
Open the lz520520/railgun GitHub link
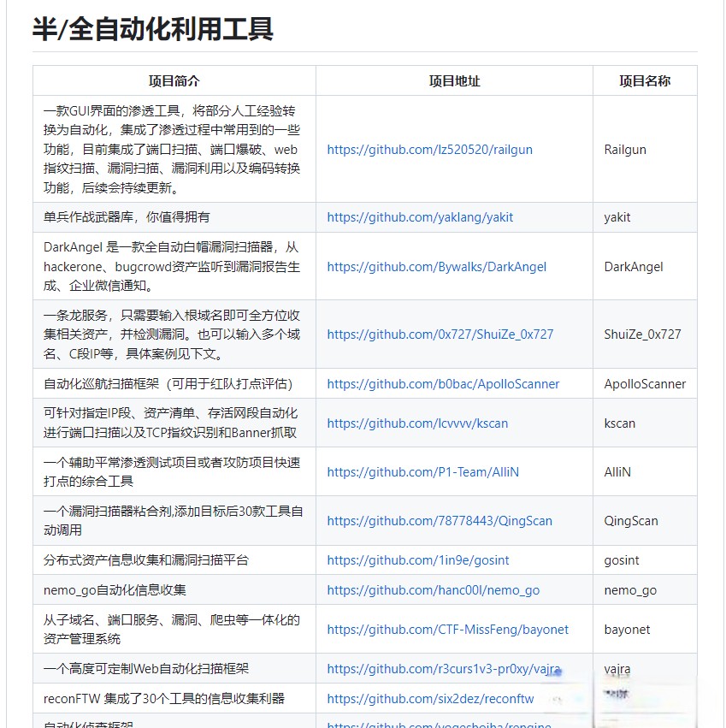pyautogui.click(x=429, y=150)
